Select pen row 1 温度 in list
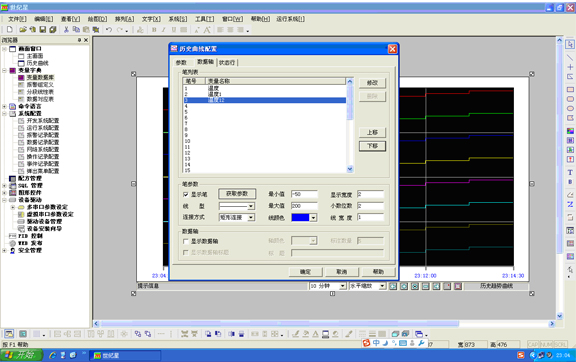This screenshot has height=362, width=576. [264, 88]
